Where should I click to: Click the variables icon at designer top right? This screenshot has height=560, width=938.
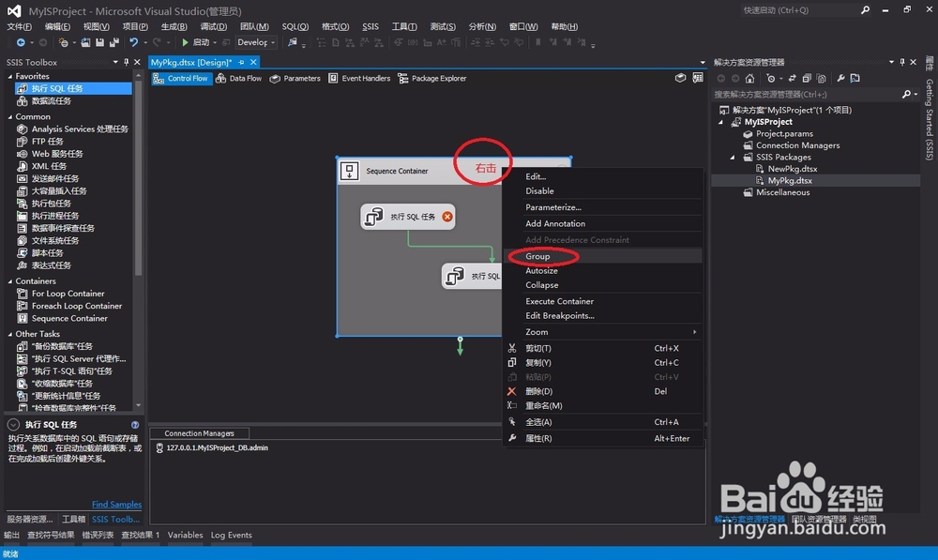[x=680, y=79]
